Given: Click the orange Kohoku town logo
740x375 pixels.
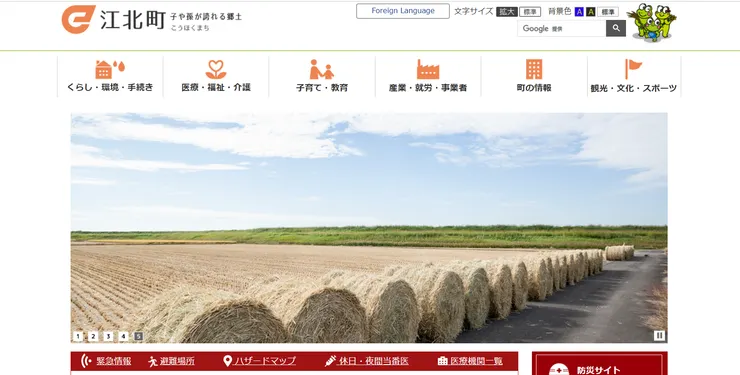Looking at the screenshot, I should point(78,19).
